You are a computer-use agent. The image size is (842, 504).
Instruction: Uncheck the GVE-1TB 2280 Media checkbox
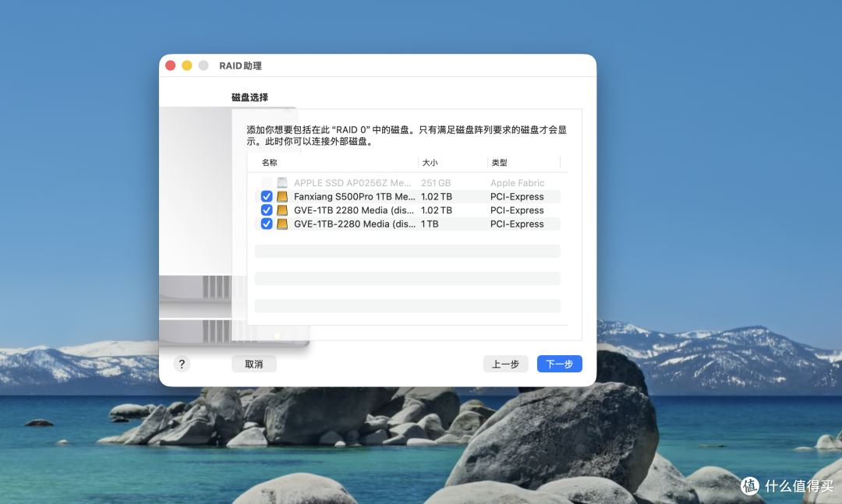267,210
